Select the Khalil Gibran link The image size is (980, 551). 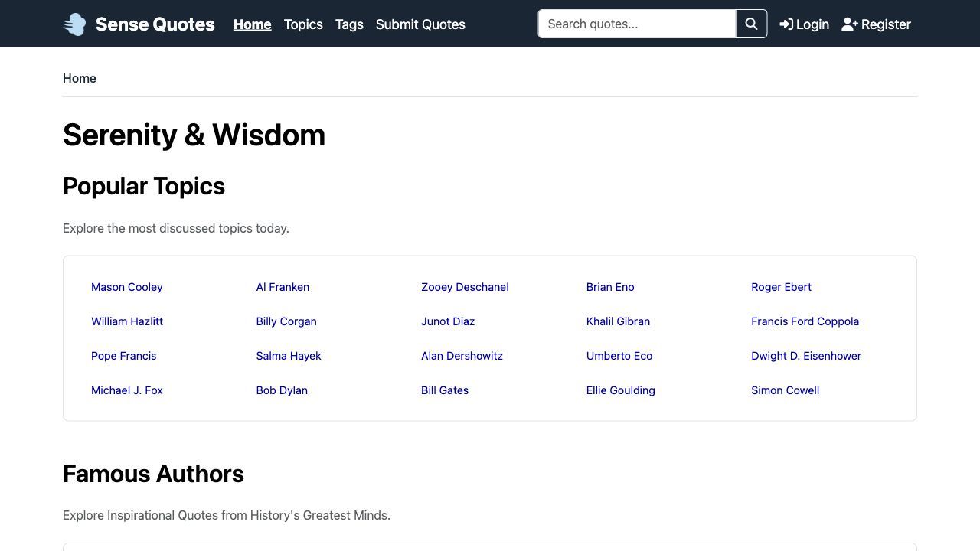[618, 321]
